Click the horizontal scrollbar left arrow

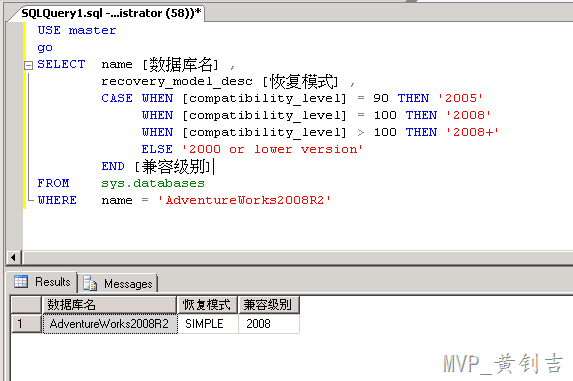point(14,258)
